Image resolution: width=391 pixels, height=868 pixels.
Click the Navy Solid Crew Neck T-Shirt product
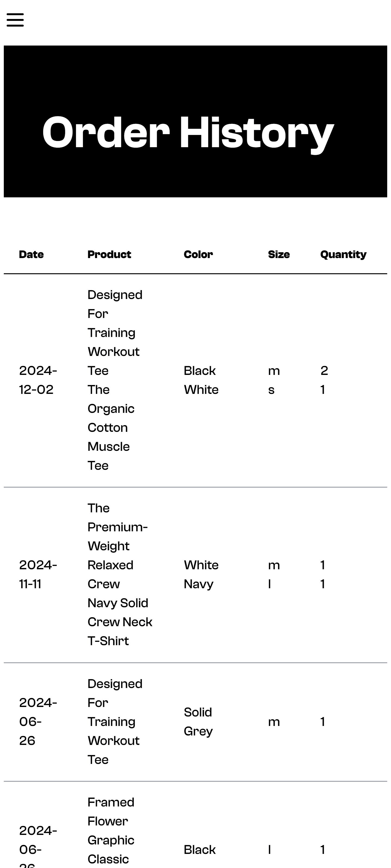[x=120, y=622]
